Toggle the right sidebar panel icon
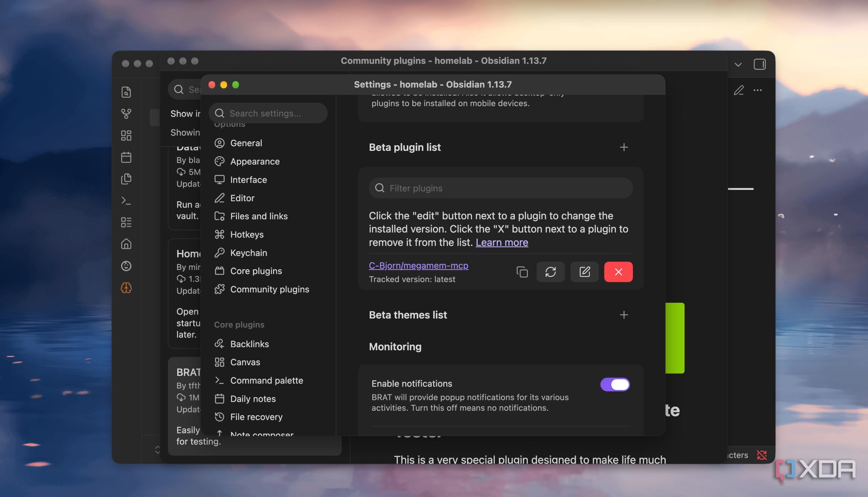The image size is (868, 497). coord(759,64)
